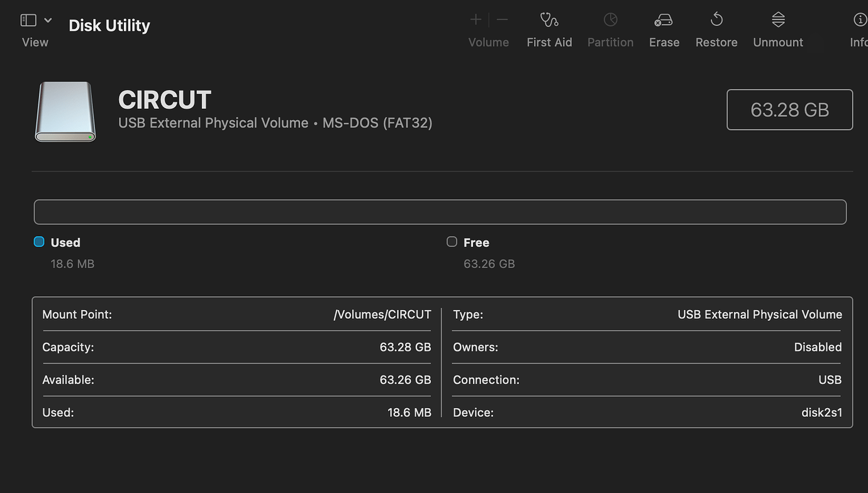Click the CIRCUT volume name heading
868x493 pixels.
165,100
